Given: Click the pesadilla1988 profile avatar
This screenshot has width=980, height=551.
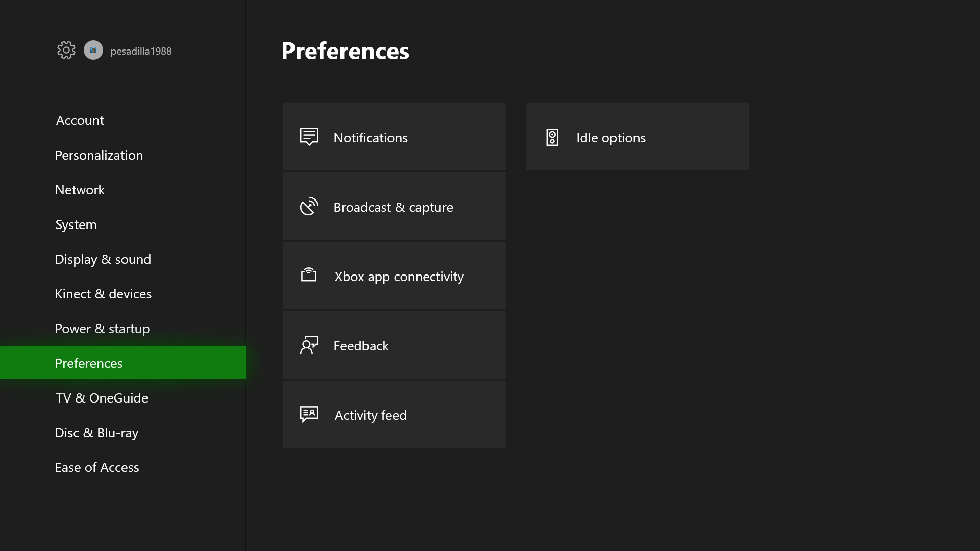Looking at the screenshot, I should point(93,50).
